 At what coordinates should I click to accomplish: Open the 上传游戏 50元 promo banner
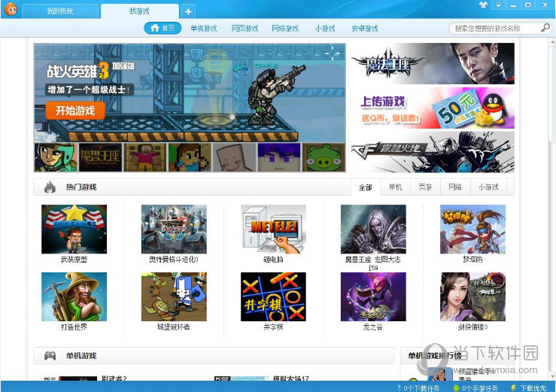(432, 108)
